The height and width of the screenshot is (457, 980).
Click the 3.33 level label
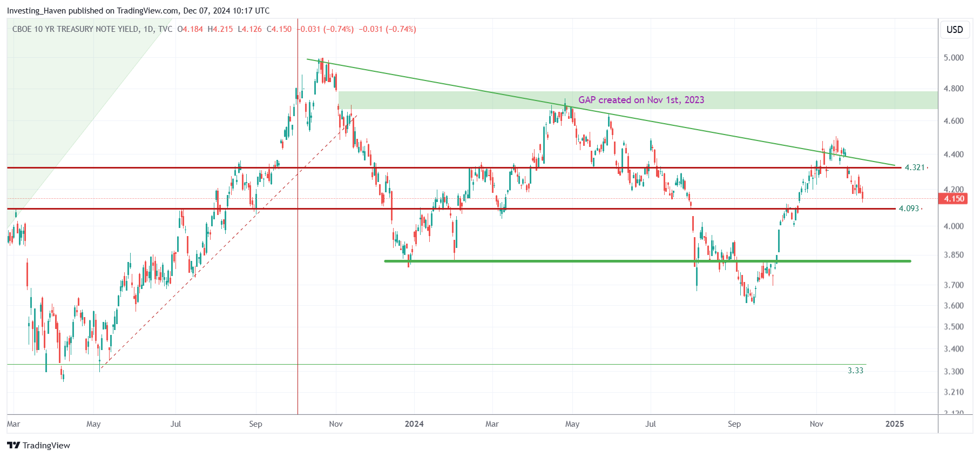855,371
